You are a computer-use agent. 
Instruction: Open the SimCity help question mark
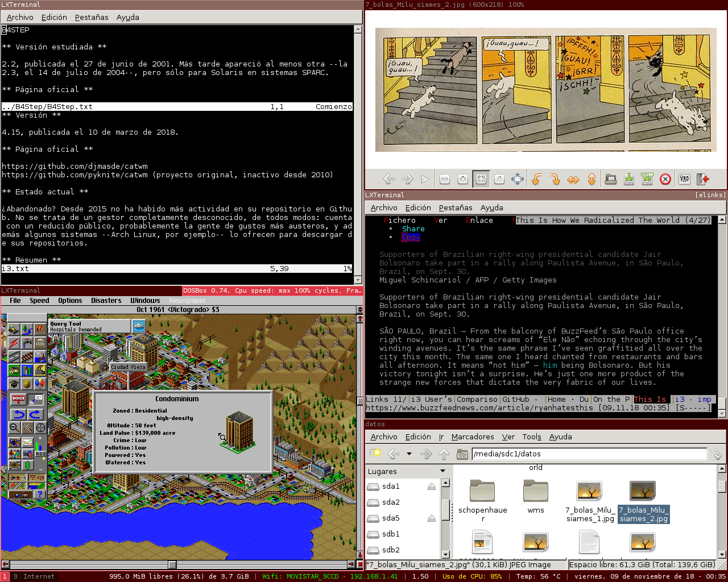click(40, 494)
